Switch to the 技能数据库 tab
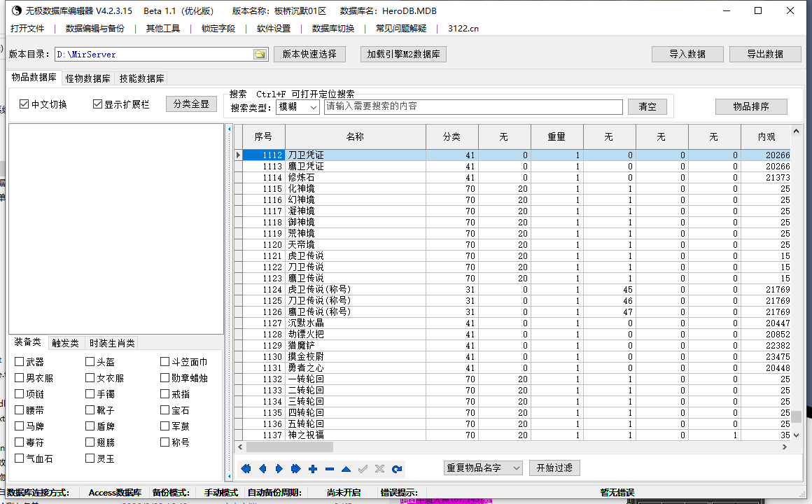Screen dimensions: 812x504 pyautogui.click(x=142, y=78)
